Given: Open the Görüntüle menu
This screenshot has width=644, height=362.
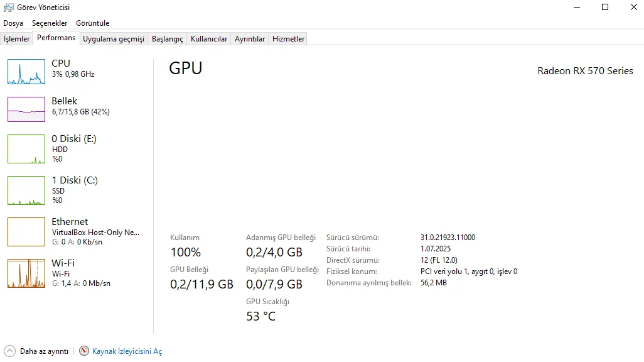Looking at the screenshot, I should [x=93, y=23].
